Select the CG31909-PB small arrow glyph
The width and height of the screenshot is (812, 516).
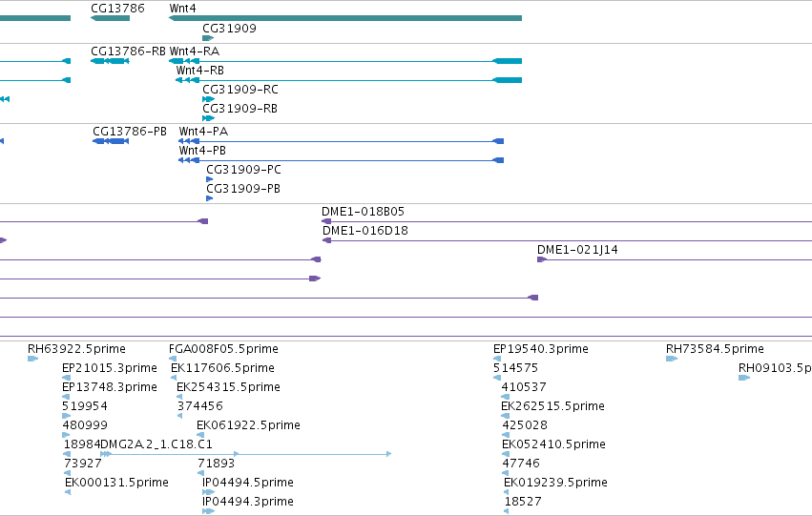pyautogui.click(x=209, y=198)
